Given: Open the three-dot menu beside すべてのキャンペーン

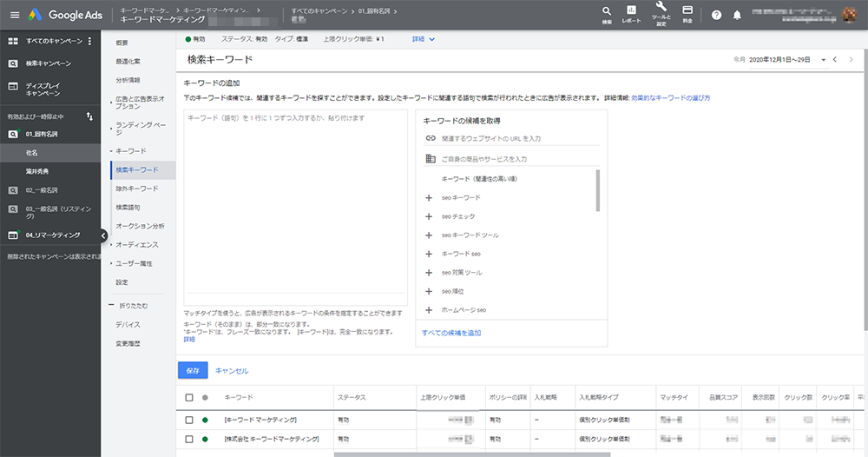Looking at the screenshot, I should (x=89, y=41).
